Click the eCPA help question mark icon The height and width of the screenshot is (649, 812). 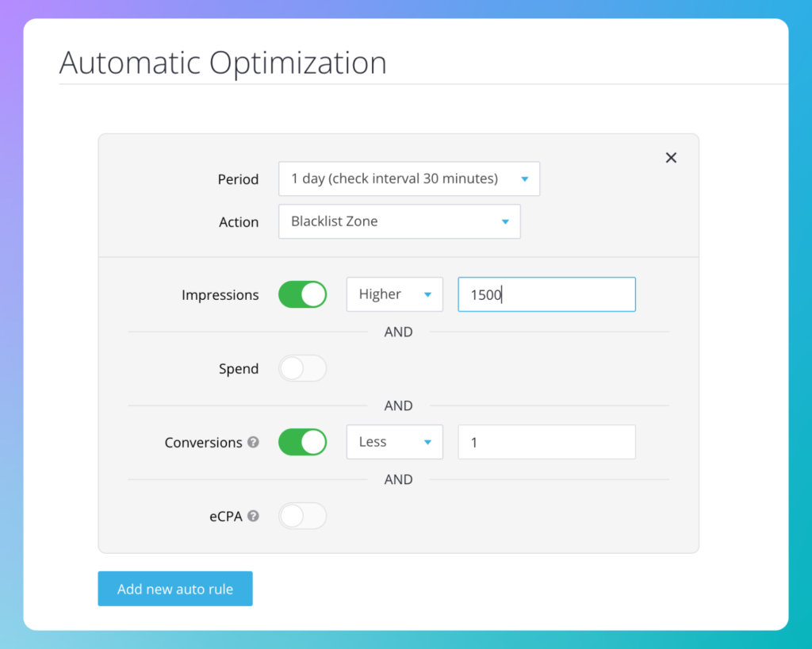253,516
